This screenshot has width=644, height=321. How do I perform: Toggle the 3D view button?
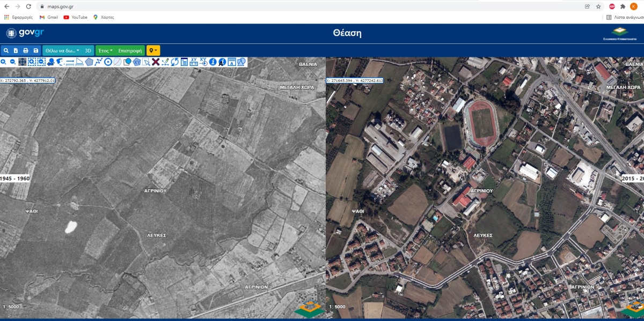pyautogui.click(x=89, y=50)
